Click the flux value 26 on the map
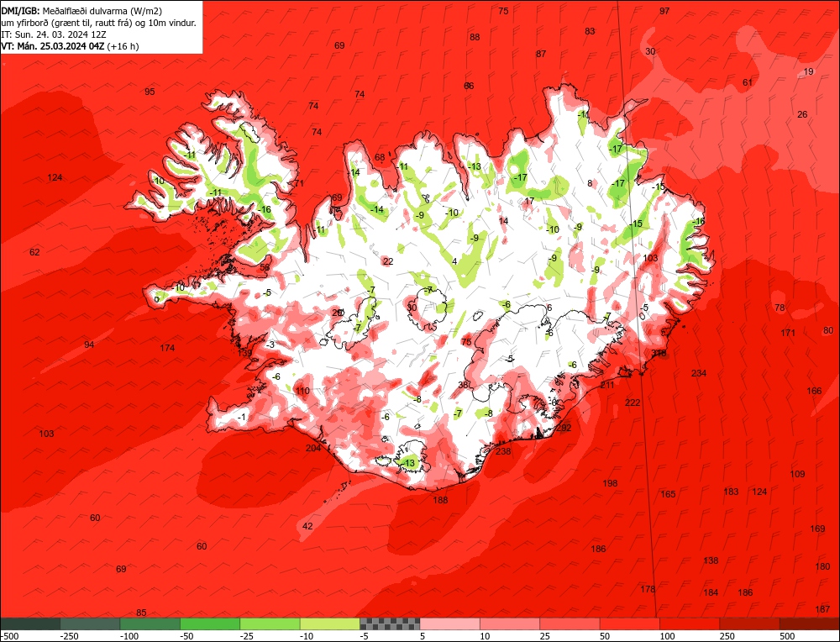This screenshot has height=642, width=840. point(802,114)
